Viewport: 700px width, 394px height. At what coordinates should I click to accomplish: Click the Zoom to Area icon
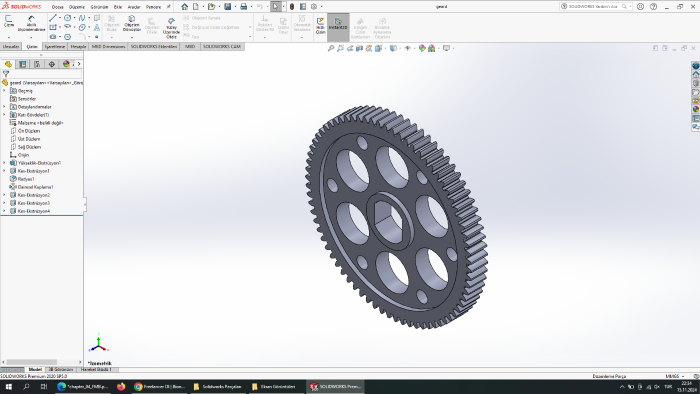click(x=340, y=48)
